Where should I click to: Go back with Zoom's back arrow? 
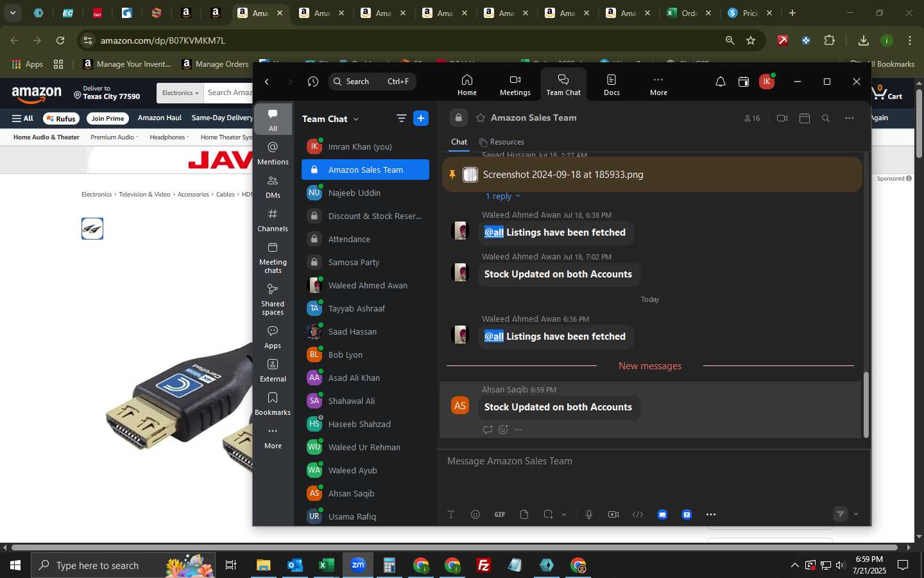267,82
